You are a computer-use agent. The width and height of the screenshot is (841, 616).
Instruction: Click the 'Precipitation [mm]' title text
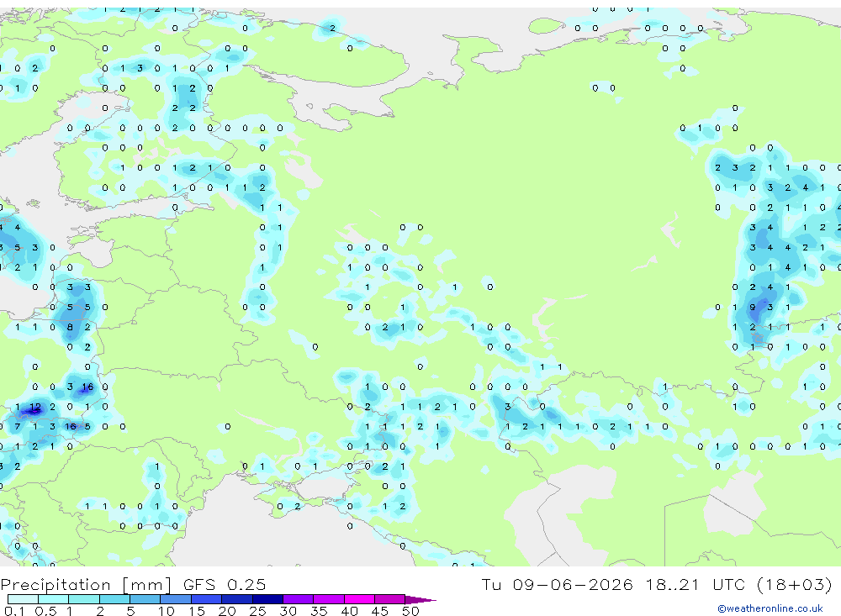(x=87, y=584)
